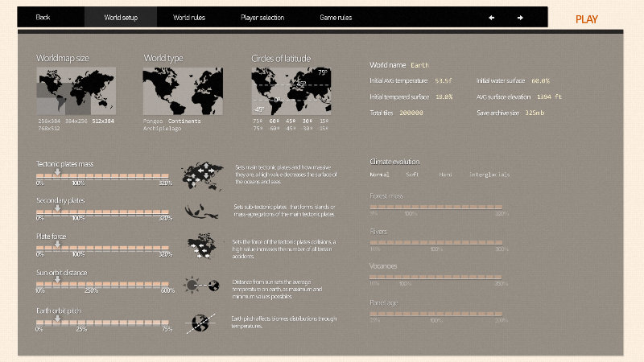The image size is (644, 362).
Task: Click the plate force continent icon
Action: click(x=202, y=246)
